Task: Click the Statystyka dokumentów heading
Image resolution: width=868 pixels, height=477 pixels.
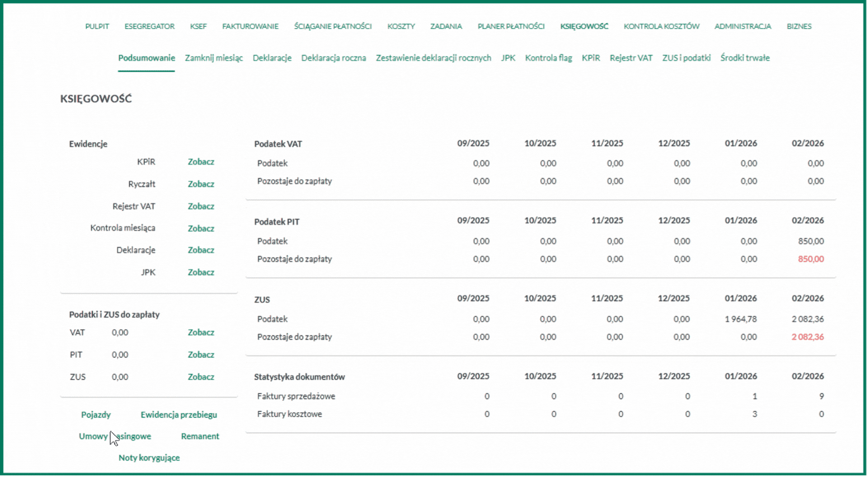Action: coord(299,377)
